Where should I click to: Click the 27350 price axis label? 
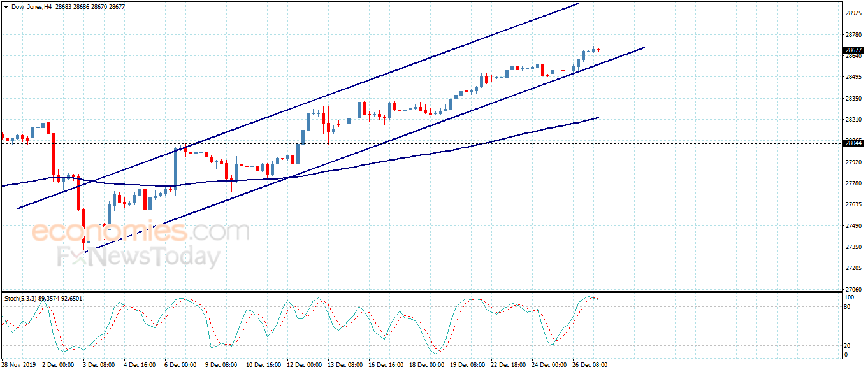pos(853,247)
